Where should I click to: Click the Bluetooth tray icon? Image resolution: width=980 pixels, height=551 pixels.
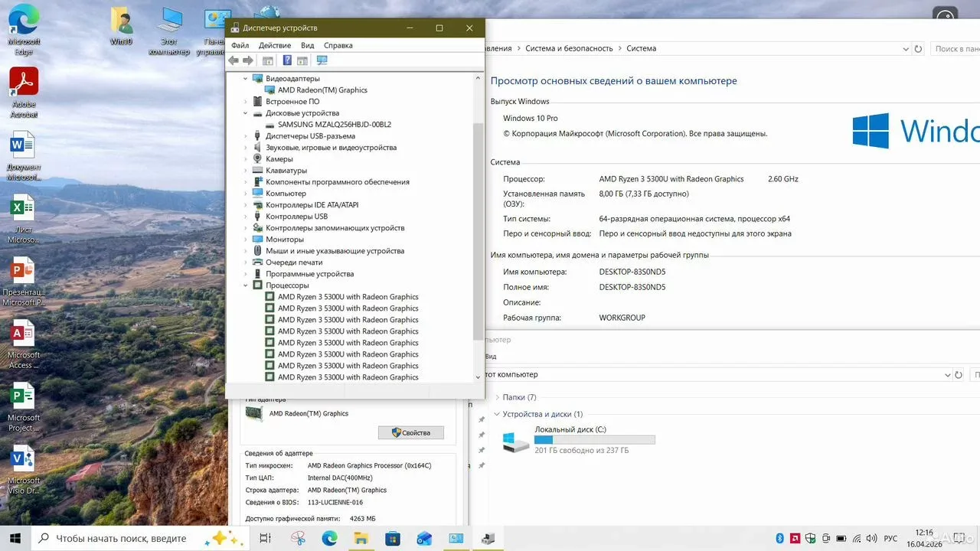[x=780, y=538]
